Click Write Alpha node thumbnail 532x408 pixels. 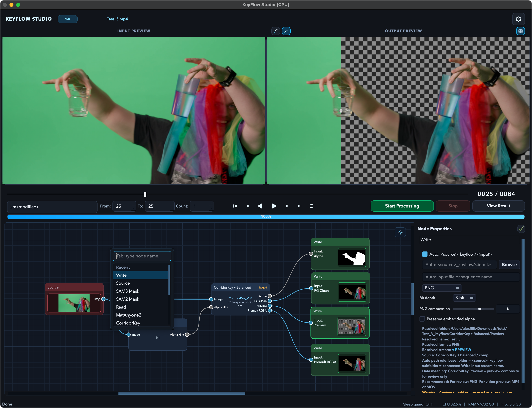click(x=352, y=257)
